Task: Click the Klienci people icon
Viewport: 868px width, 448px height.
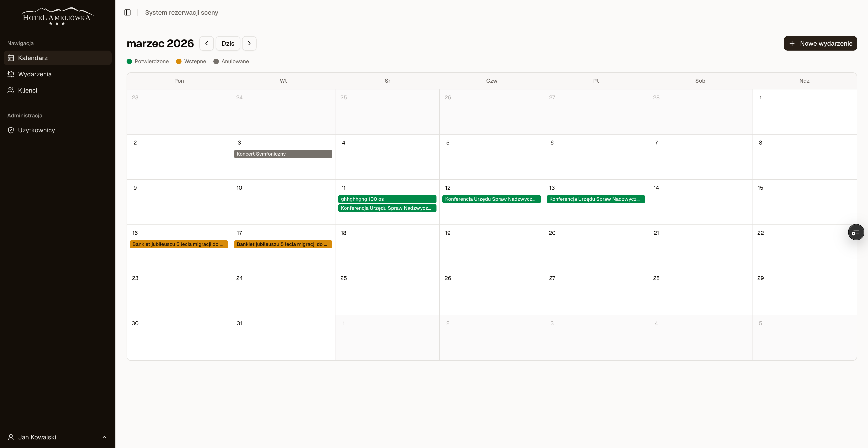Action: pos(11,90)
